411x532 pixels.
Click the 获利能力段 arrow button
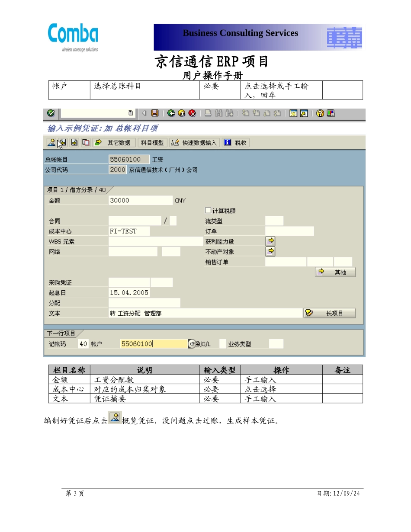(270, 241)
